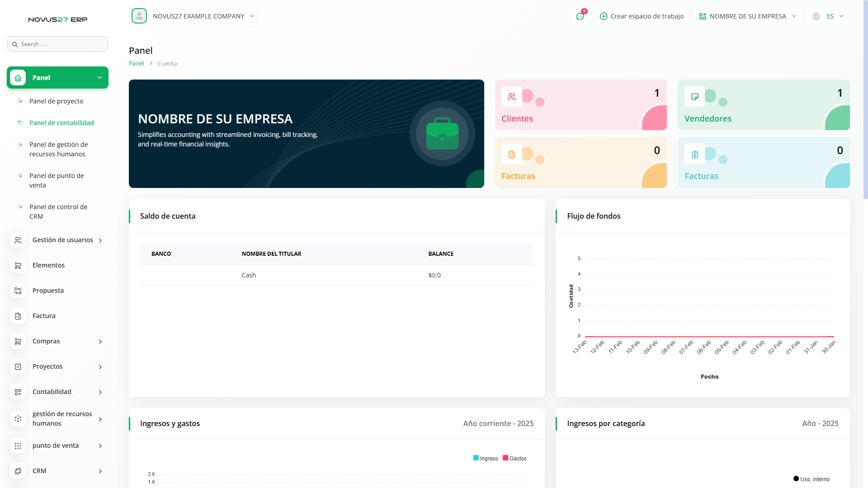Screen dimensions: 868x488
Task: Click the Panel home icon in sidebar
Action: 18,78
